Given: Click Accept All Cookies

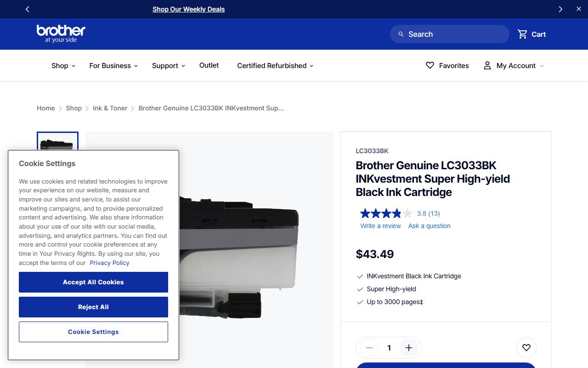Looking at the screenshot, I should pyautogui.click(x=93, y=282).
